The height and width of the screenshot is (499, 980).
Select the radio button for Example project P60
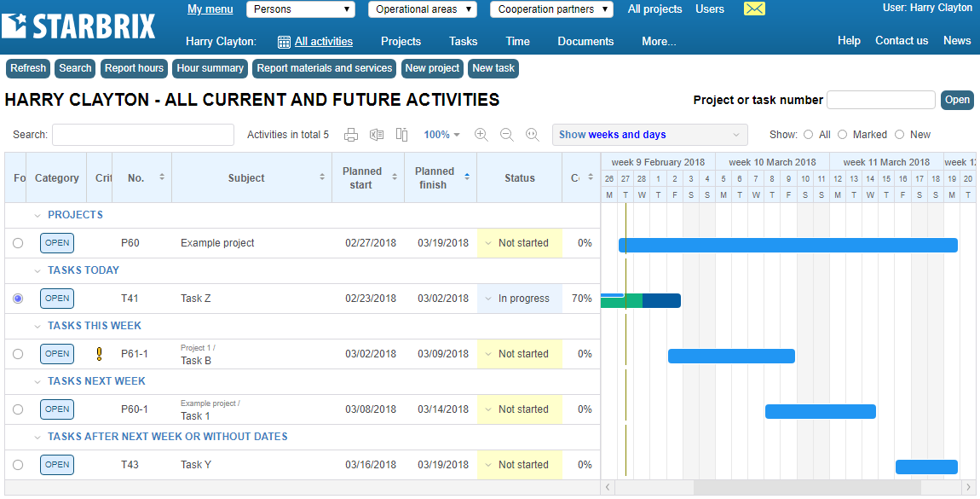pos(18,243)
